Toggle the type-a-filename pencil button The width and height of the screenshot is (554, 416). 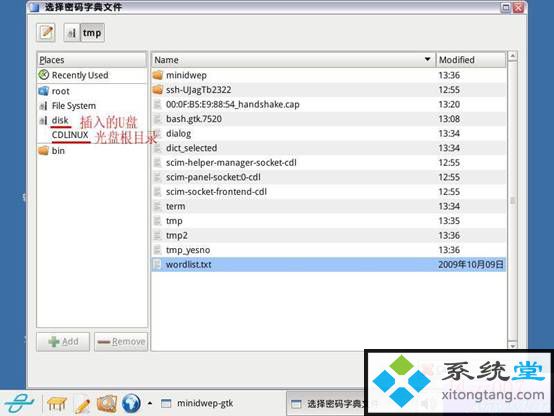click(46, 33)
